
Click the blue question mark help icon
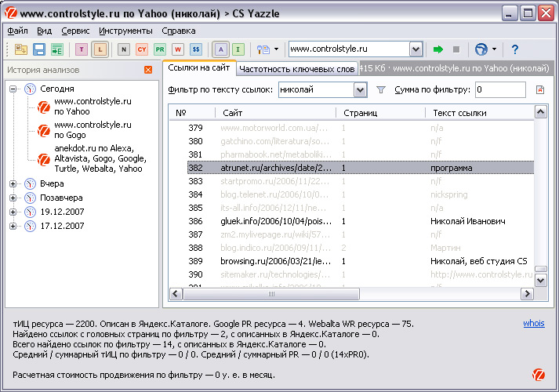pos(515,49)
